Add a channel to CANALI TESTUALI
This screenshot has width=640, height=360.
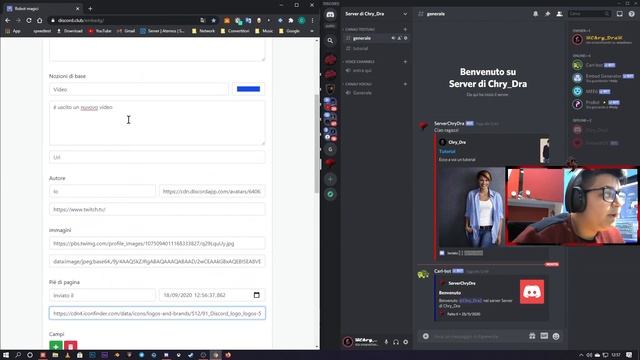coord(405,29)
